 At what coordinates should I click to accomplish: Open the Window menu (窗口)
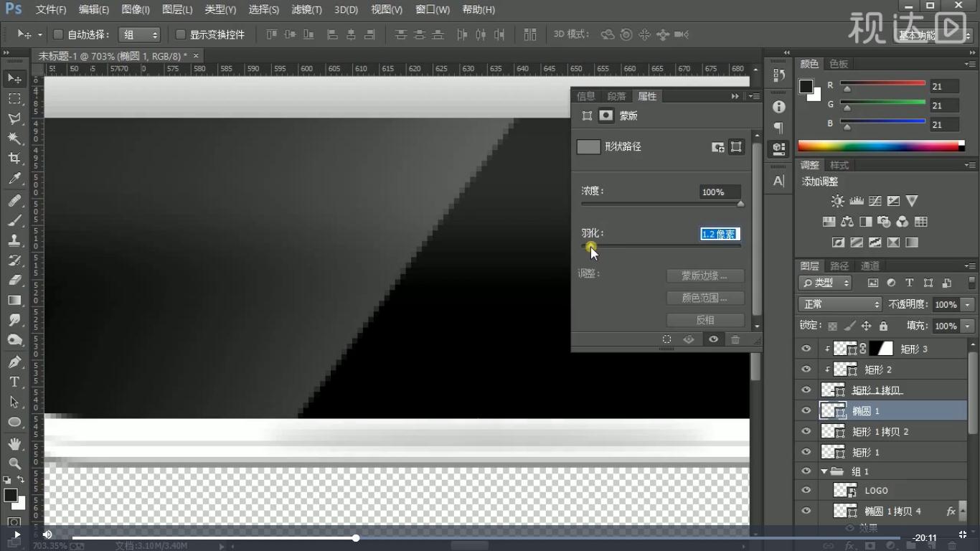click(x=433, y=9)
